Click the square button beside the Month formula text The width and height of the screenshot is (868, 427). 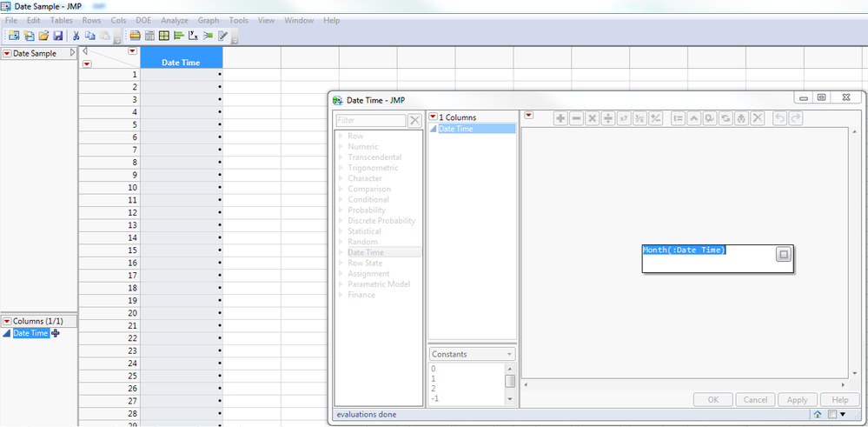[x=784, y=254]
